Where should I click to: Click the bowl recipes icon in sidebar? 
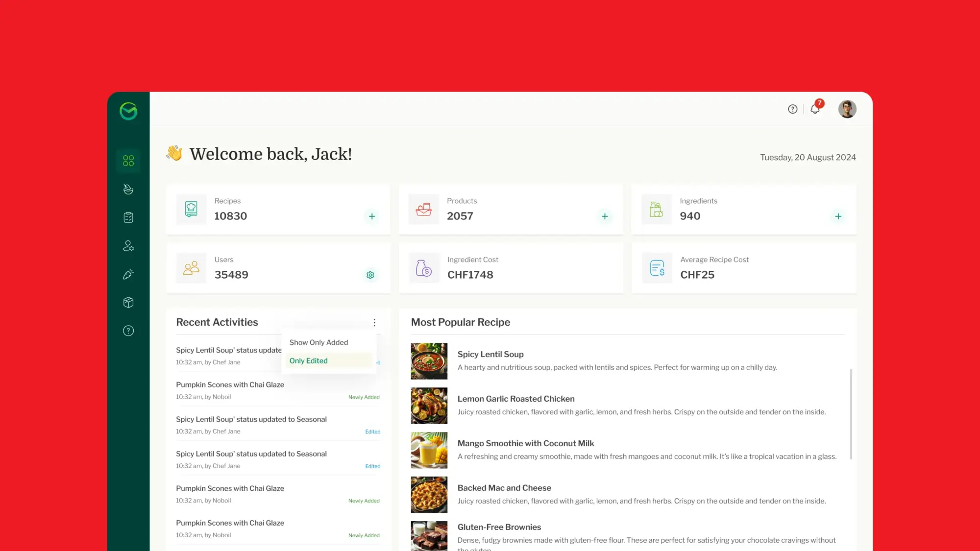128,189
